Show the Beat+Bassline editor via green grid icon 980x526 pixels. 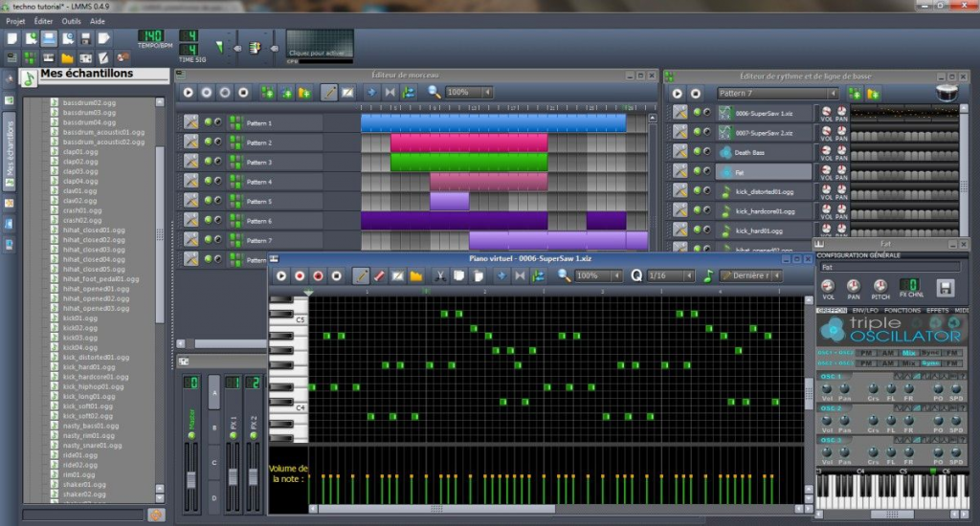tap(30, 58)
